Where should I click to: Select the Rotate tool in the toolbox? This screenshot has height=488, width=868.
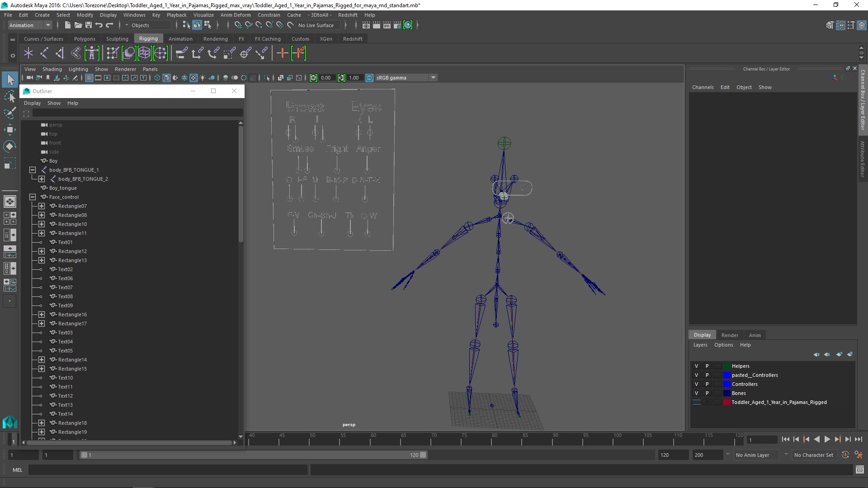[x=9, y=146]
